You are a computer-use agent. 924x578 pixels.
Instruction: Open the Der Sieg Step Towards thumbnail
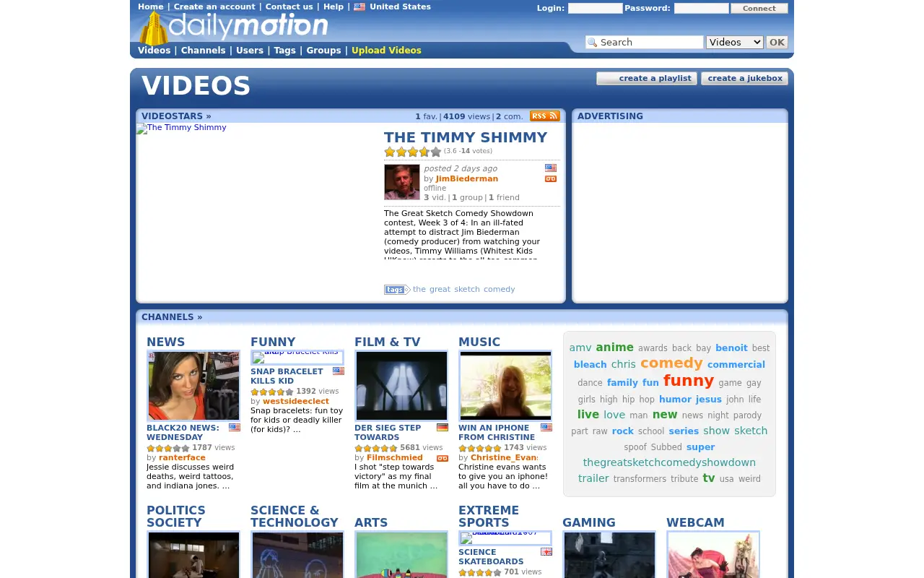401,386
